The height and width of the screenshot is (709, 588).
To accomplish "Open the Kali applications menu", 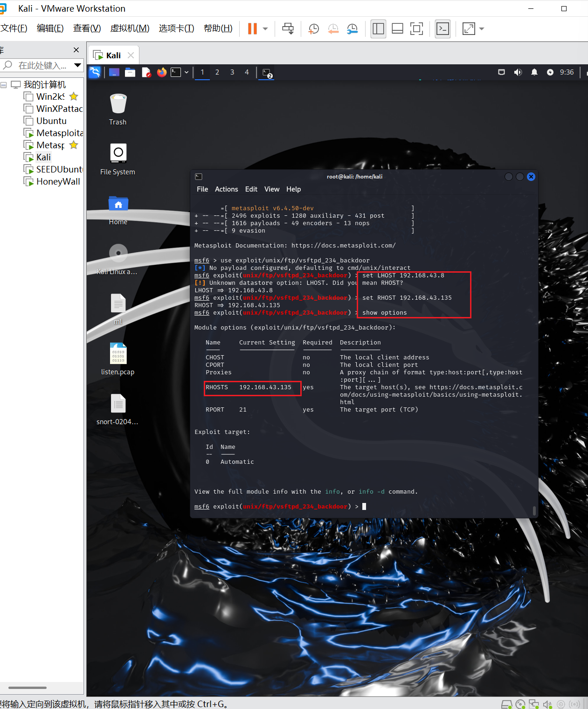I will 95,72.
